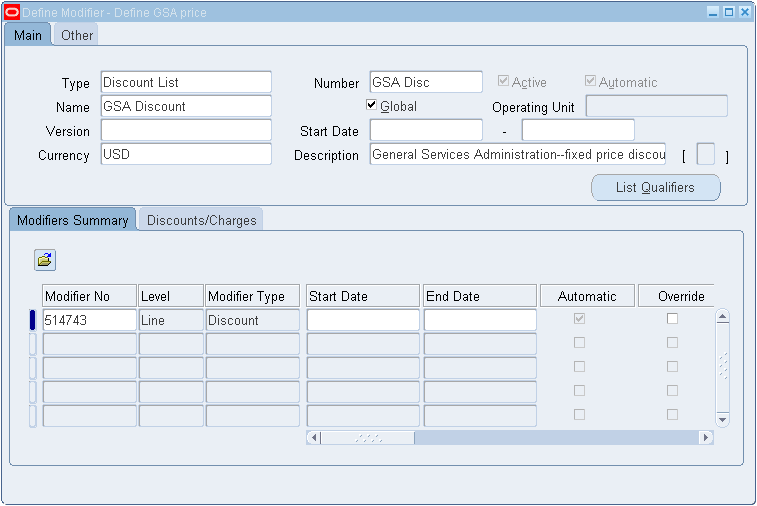
Task: Click the header Start Date field
Action: click(426, 130)
